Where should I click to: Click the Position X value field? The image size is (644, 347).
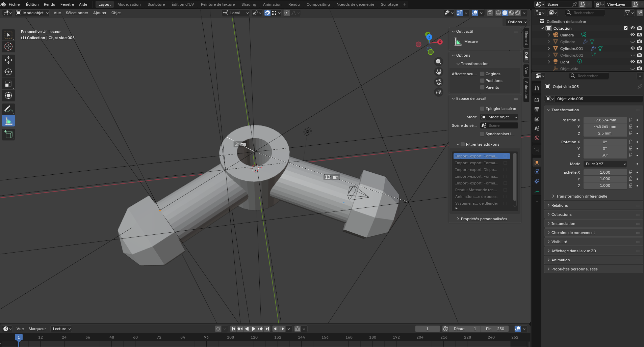604,120
